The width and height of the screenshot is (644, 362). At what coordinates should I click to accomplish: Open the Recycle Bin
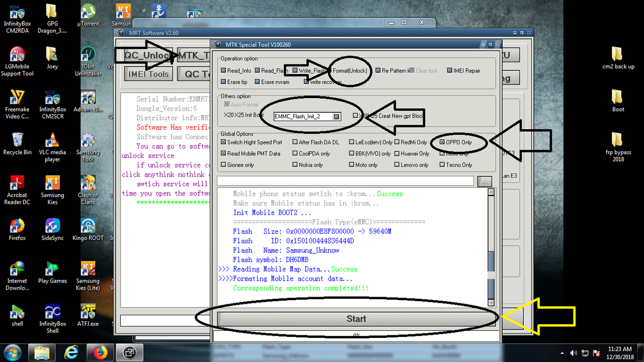18,144
